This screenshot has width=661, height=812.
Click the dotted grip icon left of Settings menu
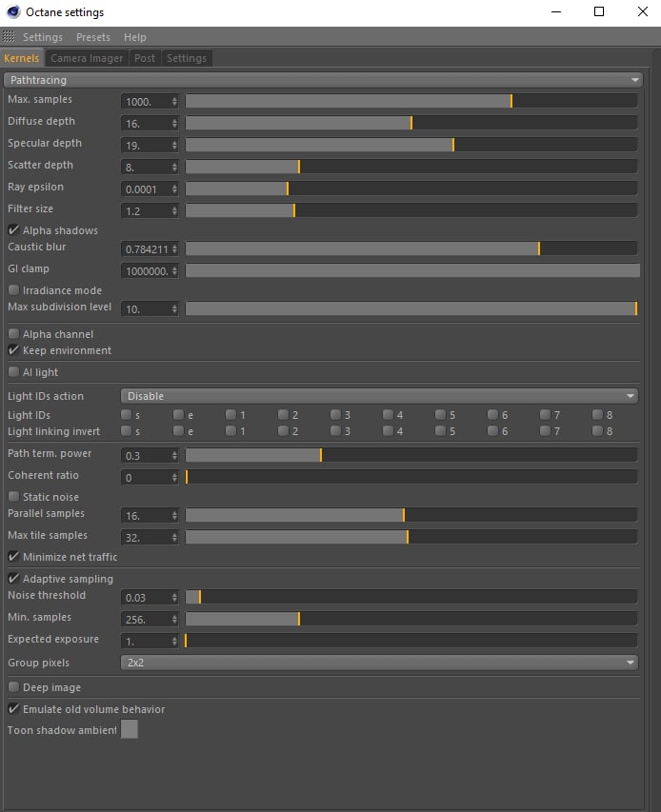click(9, 37)
